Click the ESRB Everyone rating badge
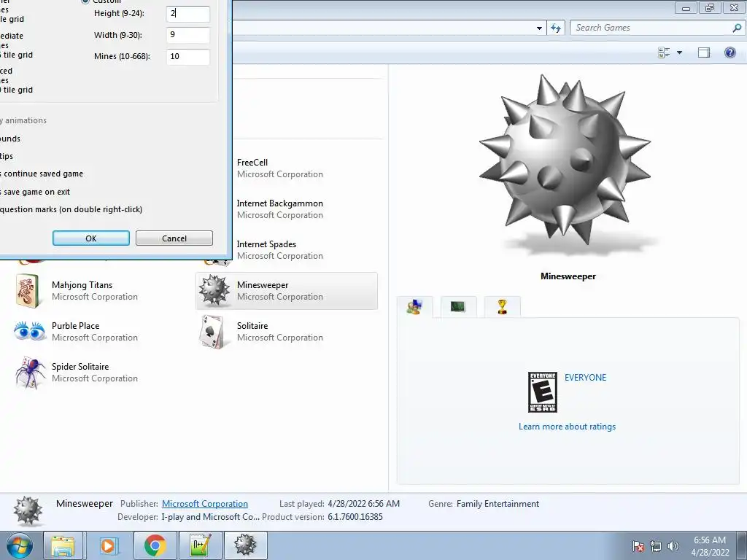Screen dimensions: 747x560 click(543, 392)
